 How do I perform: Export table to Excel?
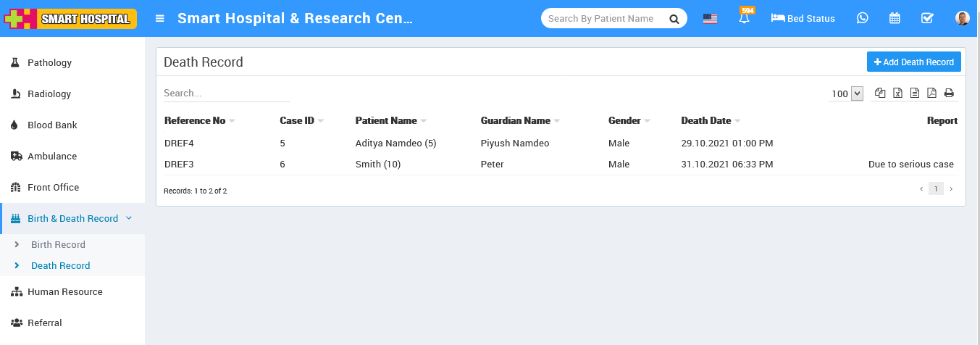point(897,93)
